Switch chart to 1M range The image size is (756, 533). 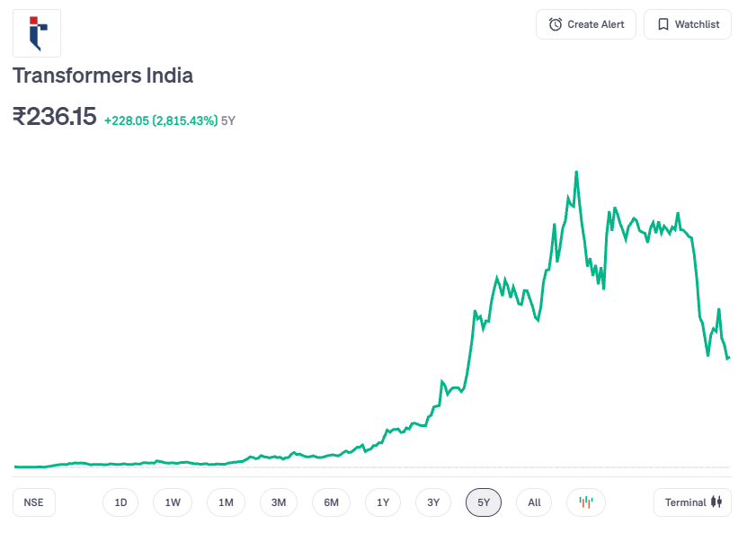pos(226,502)
